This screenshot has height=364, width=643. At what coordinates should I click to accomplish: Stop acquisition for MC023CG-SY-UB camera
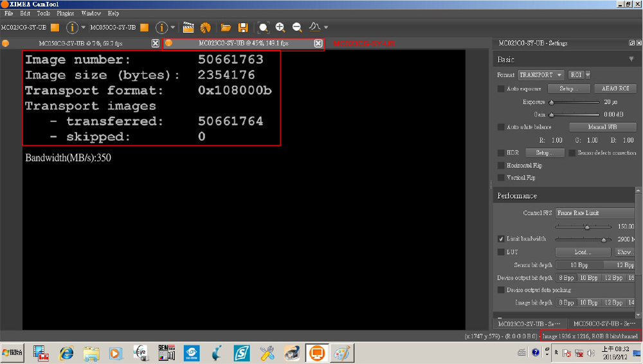55,28
